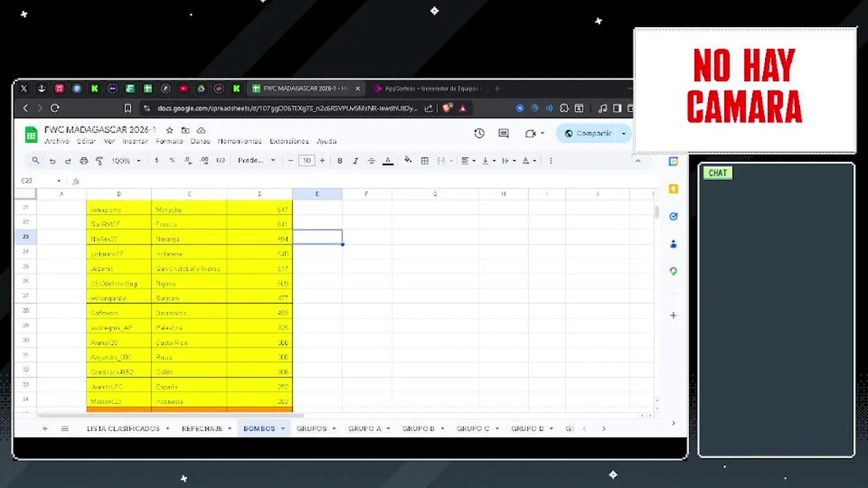Image resolution: width=868 pixels, height=488 pixels.
Task: Open the Extensiones menu
Action: pyautogui.click(x=289, y=141)
